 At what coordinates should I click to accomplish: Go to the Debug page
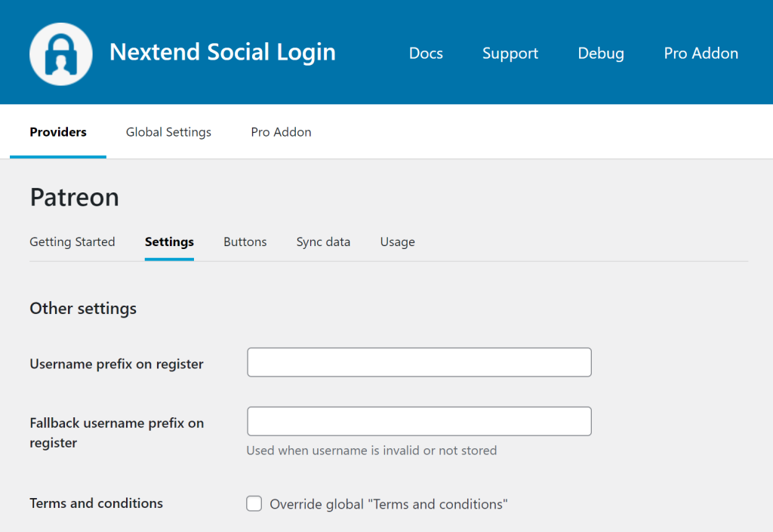pyautogui.click(x=601, y=54)
